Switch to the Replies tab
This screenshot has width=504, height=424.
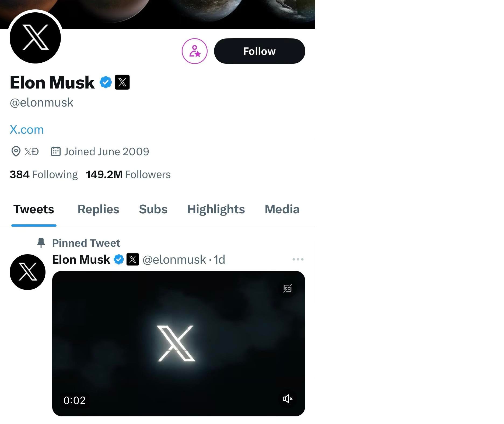98,209
